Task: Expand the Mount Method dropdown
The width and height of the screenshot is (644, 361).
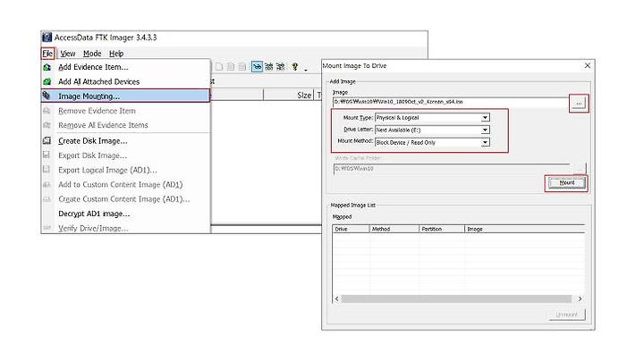Action: tap(485, 142)
